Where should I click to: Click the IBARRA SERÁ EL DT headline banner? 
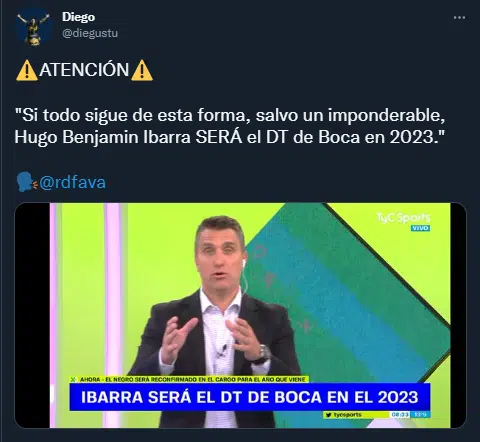point(250,397)
